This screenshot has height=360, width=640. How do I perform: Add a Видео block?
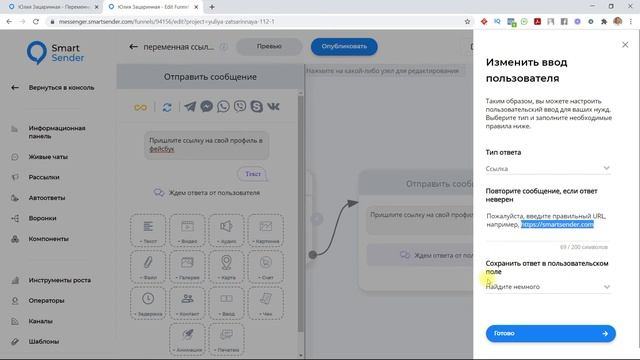tap(187, 231)
